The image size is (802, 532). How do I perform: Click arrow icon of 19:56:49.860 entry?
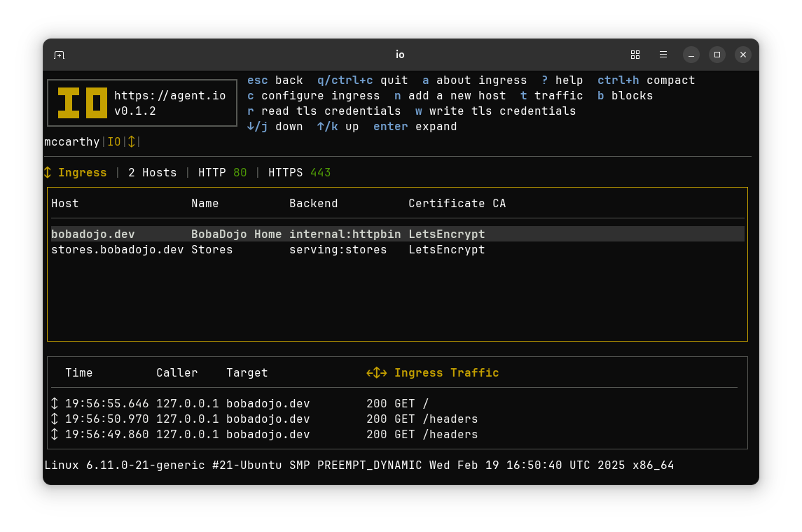pos(55,435)
